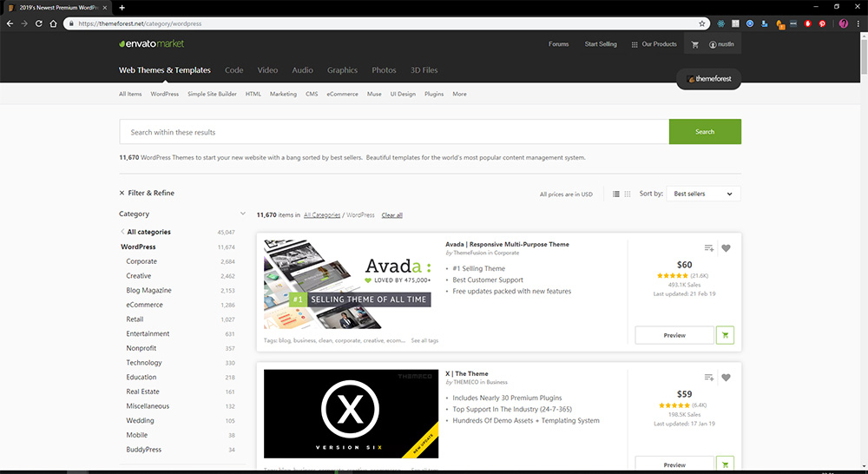Filter by BuddyPress category
This screenshot has height=474, width=868.
tap(143, 450)
